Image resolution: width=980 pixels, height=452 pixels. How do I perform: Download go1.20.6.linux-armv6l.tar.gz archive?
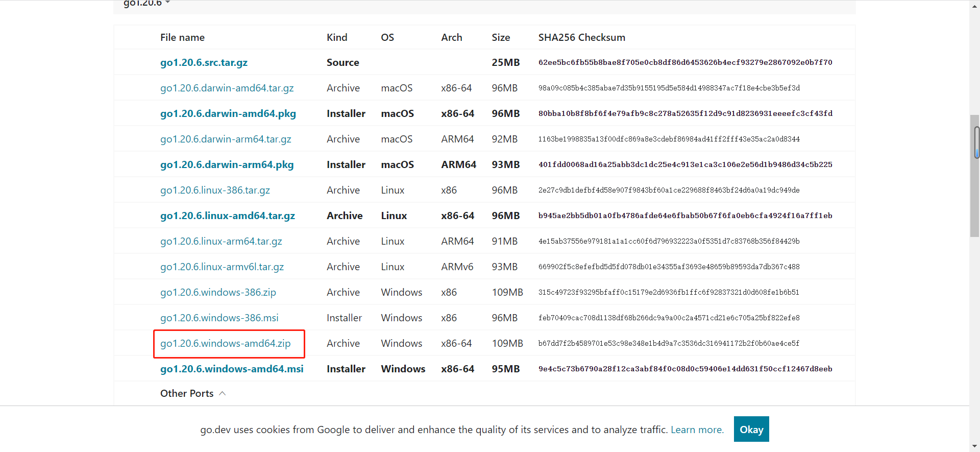[222, 267]
